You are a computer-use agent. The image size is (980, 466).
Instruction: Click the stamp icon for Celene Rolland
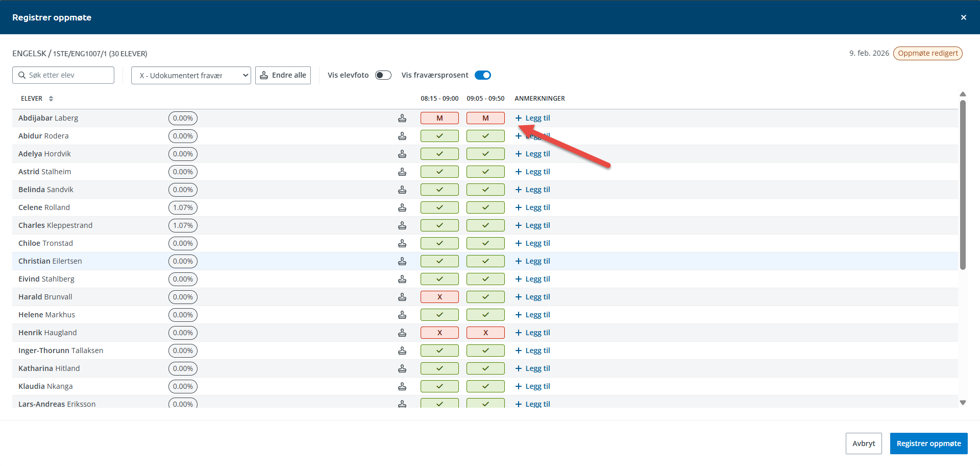(402, 207)
